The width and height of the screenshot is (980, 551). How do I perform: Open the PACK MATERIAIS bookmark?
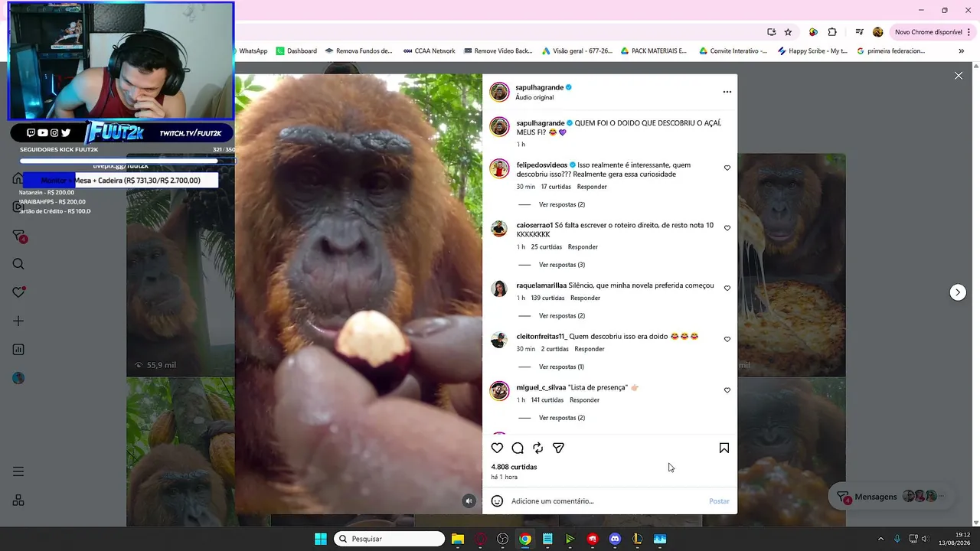pos(653,51)
